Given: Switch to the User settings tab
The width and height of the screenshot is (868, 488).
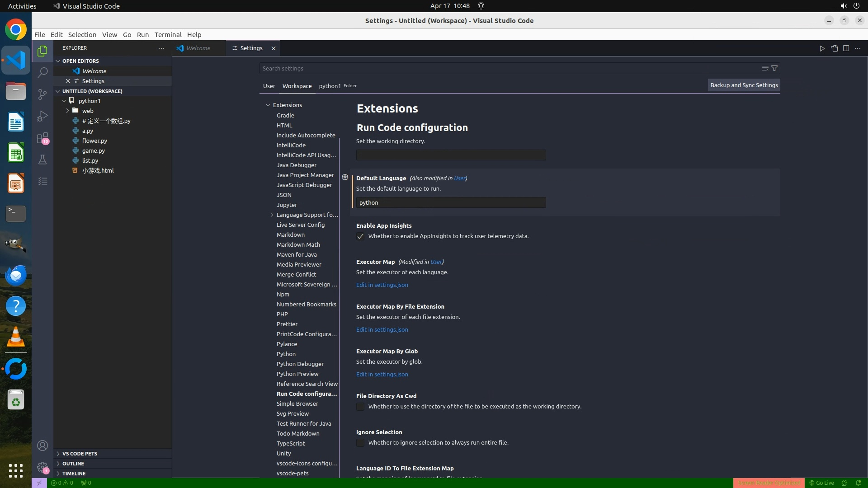Looking at the screenshot, I should pos(269,86).
